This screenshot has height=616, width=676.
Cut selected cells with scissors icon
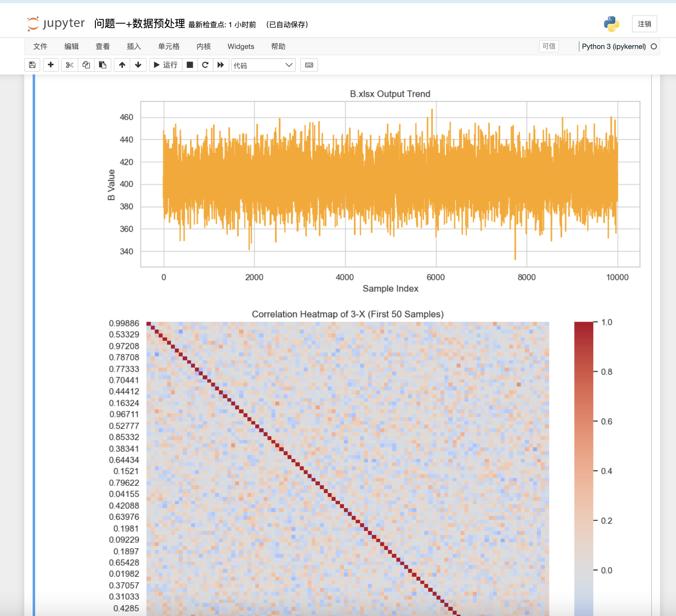(69, 65)
